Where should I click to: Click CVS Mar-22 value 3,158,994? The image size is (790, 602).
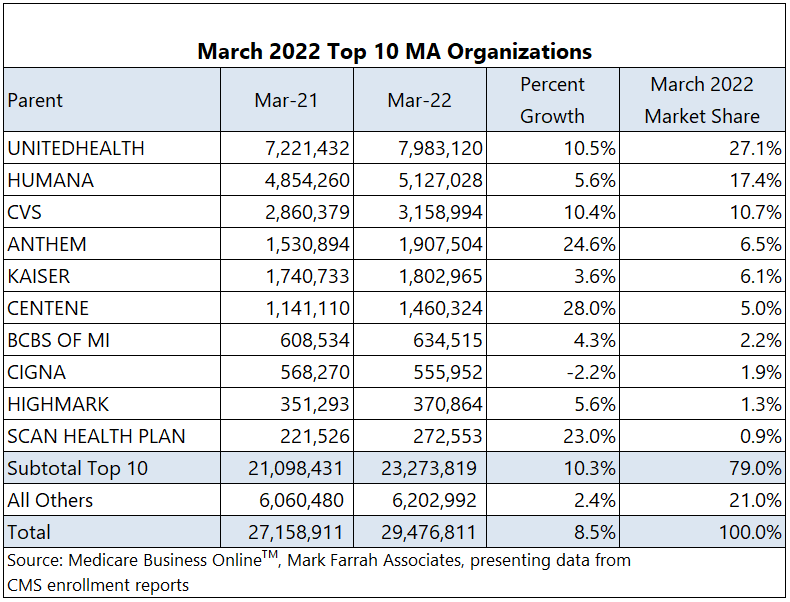440,212
